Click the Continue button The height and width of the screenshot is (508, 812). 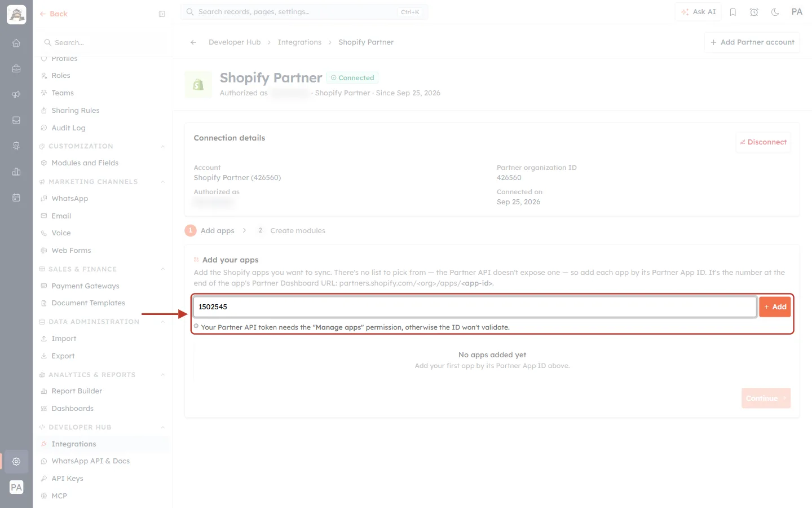(766, 398)
